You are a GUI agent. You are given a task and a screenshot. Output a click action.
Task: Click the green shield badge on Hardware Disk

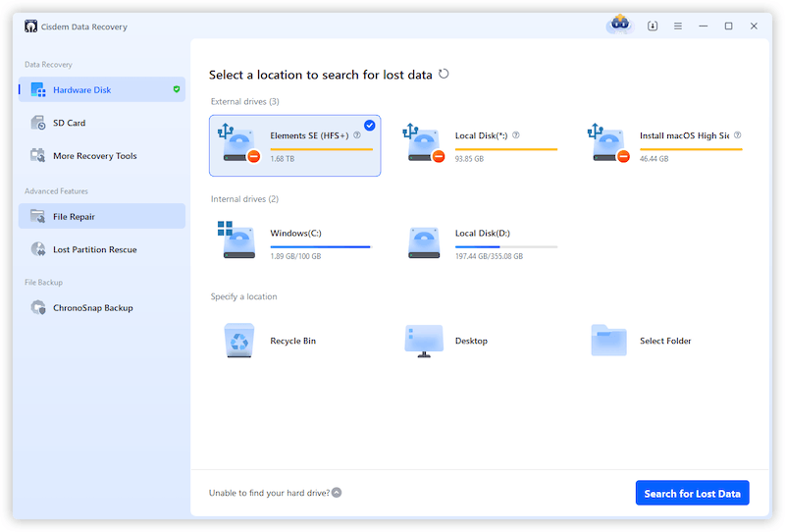177,89
